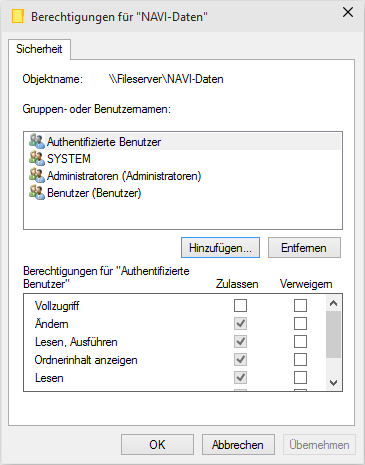Check Lesen, Ausführen Verweigern checkbox
365x465 pixels.
point(300,341)
